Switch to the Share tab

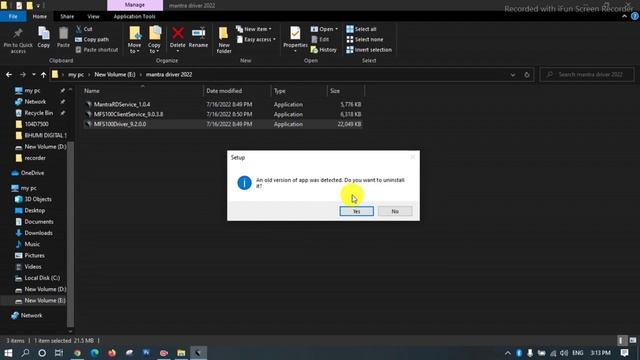point(67,16)
